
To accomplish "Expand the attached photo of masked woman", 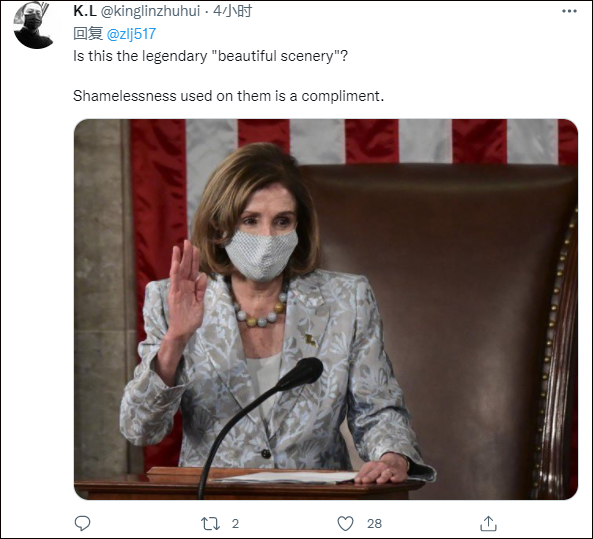I will (326, 309).
